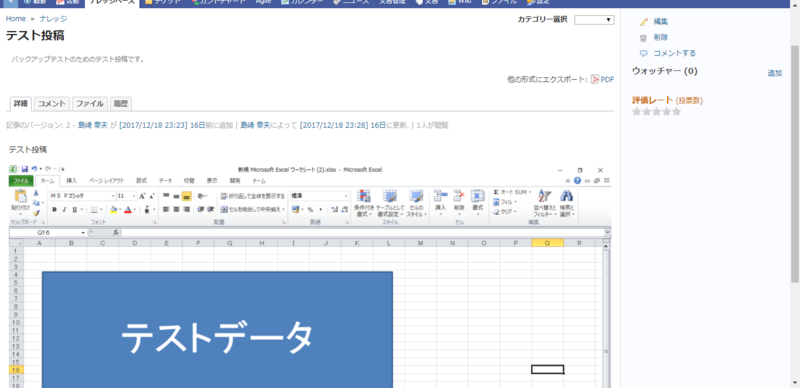Click the オート SUM sigma button
Viewport: 800px width, 388px height.
click(512, 192)
